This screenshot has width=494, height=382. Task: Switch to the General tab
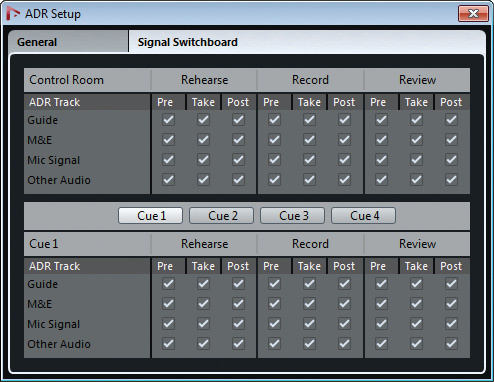click(68, 42)
